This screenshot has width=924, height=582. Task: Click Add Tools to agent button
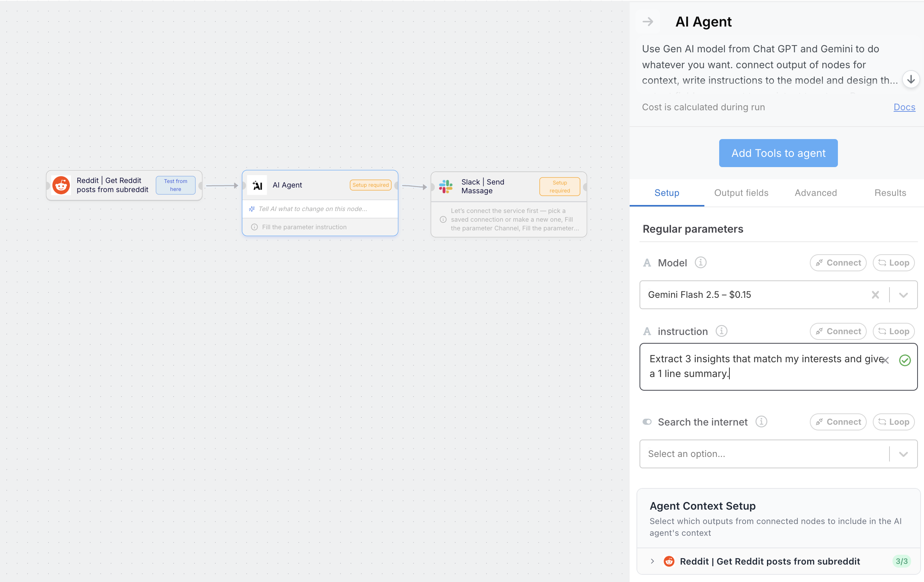pos(778,153)
